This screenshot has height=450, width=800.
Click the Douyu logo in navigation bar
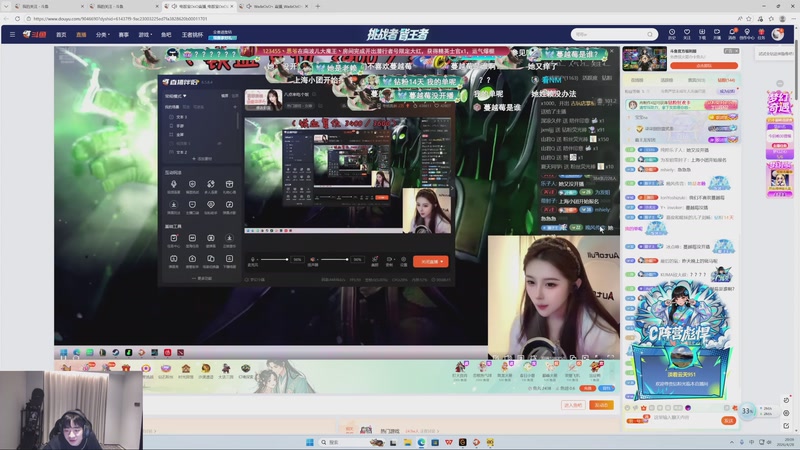[x=35, y=35]
